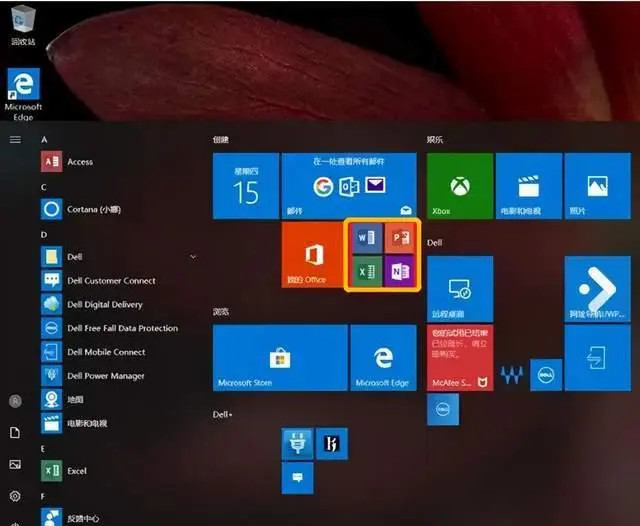640x526 pixels.
Task: Launch PowerPoint from the Office tile group
Action: (398, 239)
